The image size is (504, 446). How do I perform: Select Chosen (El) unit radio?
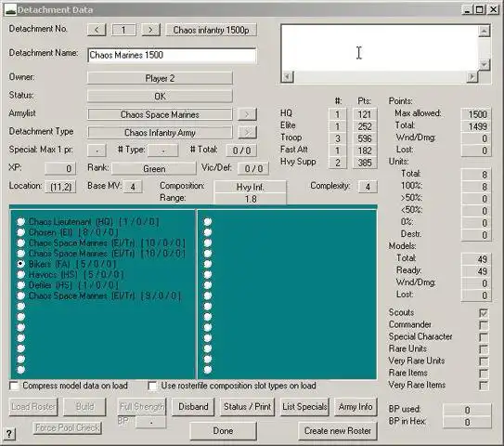[x=21, y=232]
